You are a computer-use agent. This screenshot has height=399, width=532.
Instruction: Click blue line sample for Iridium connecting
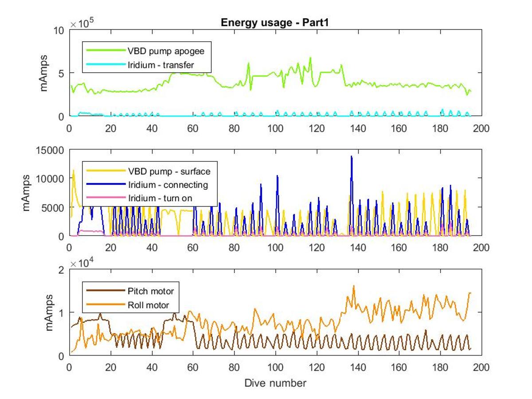tap(106, 184)
